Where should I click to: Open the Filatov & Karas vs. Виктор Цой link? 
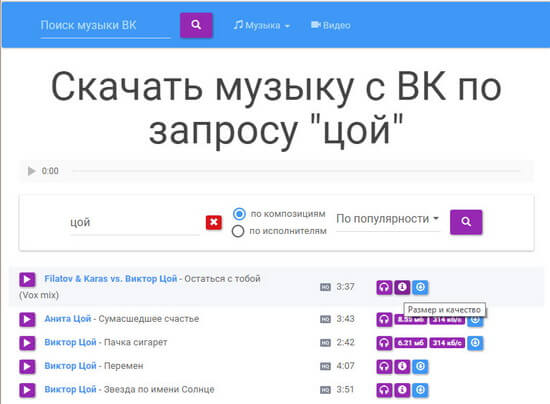(111, 279)
